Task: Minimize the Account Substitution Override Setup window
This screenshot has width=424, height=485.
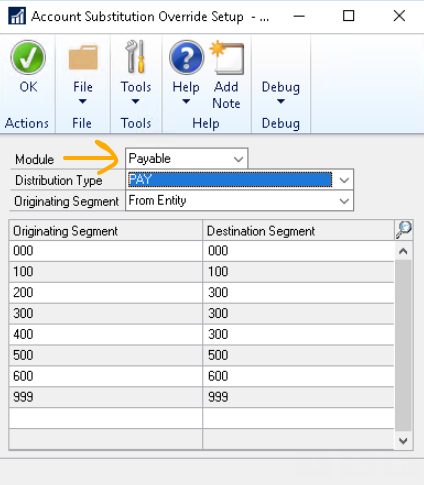Action: point(299,16)
